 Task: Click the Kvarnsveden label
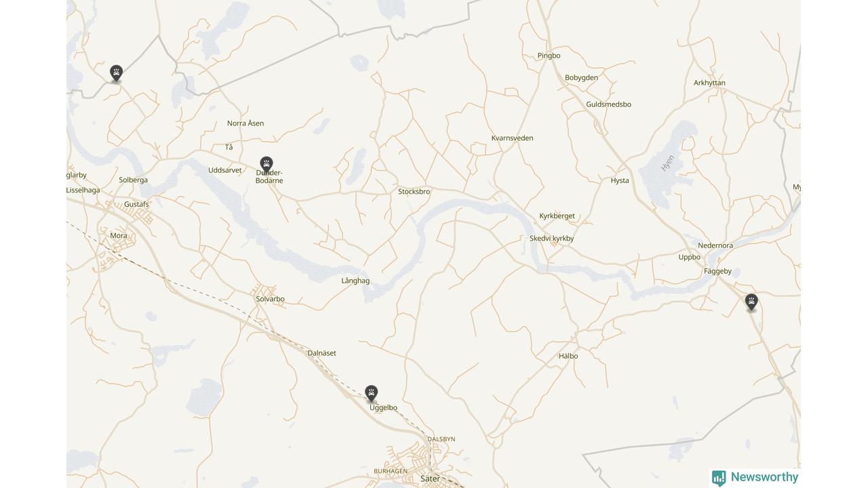[x=512, y=138]
